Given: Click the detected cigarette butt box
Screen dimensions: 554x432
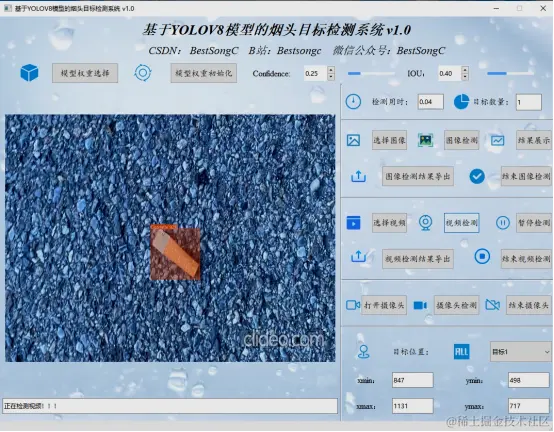Looking at the screenshot, I should click(175, 252).
